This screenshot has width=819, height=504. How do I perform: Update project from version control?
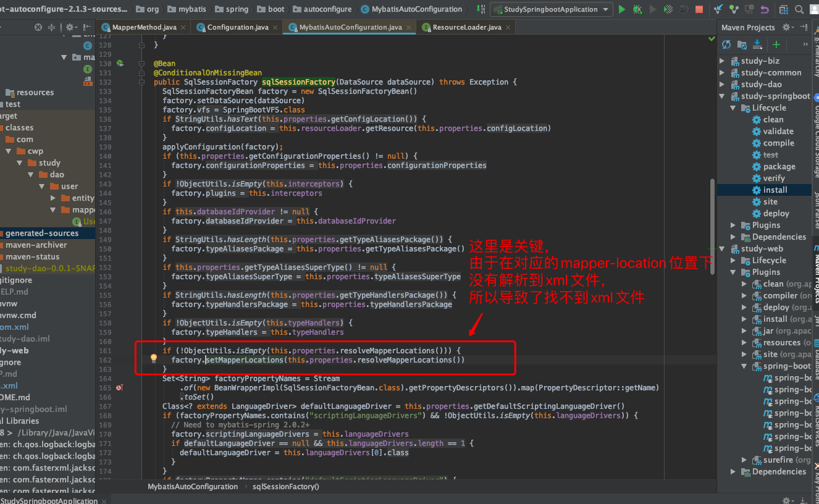718,10
